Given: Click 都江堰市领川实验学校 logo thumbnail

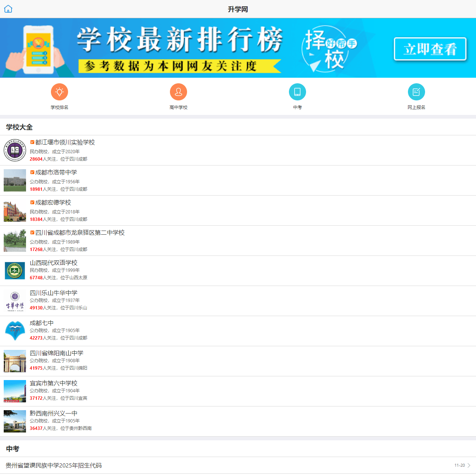Looking at the screenshot, I should coord(15,150).
